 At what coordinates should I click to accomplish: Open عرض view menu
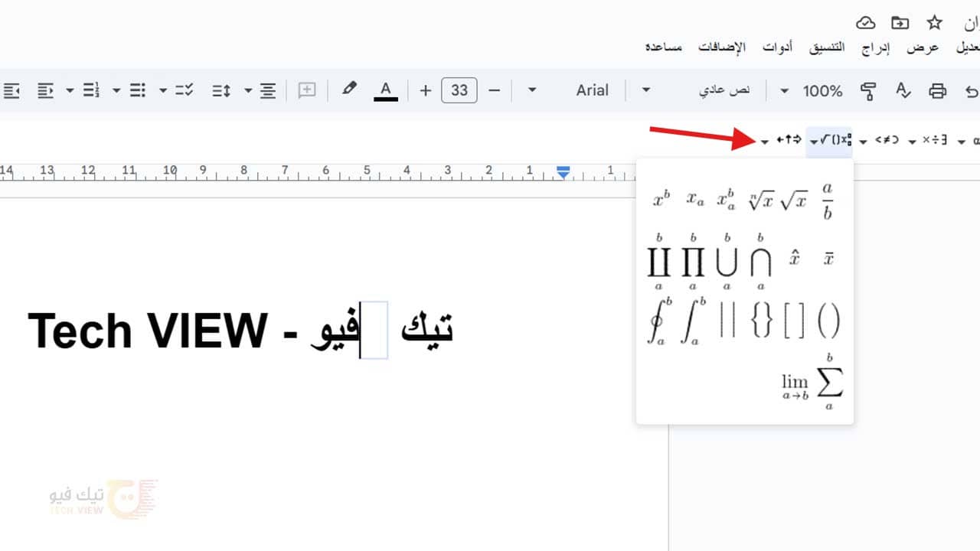[923, 47]
